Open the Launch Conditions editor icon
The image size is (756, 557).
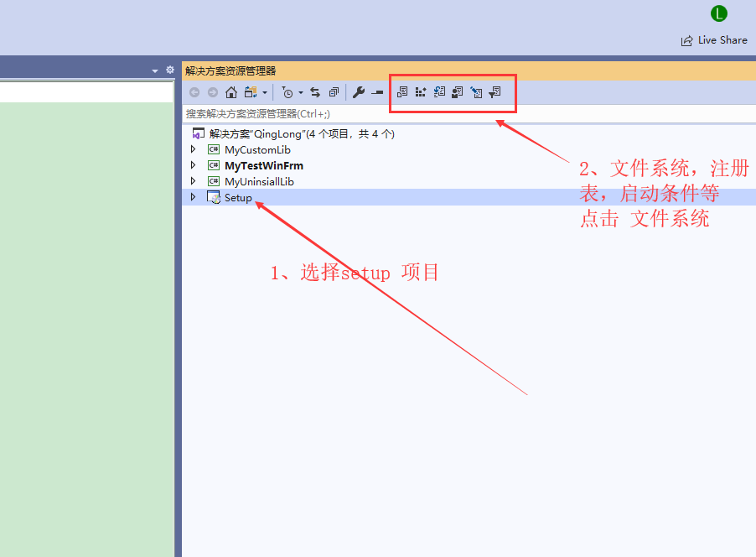[495, 91]
